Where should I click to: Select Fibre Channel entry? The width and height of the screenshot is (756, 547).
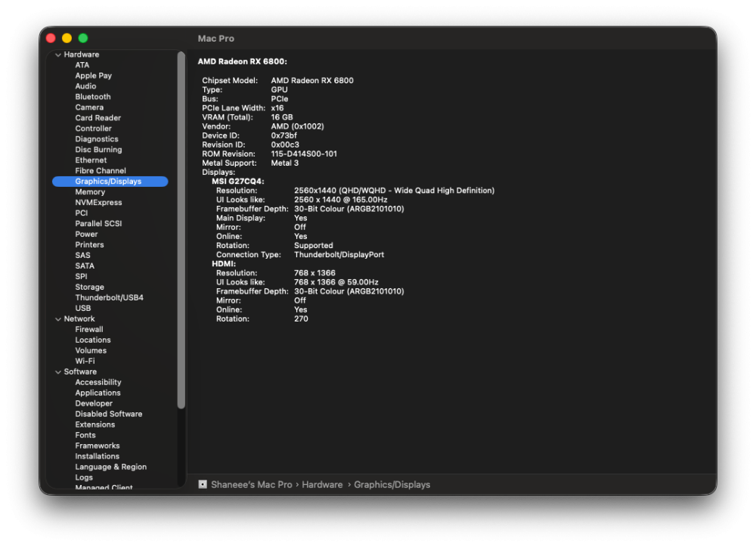[x=101, y=171]
